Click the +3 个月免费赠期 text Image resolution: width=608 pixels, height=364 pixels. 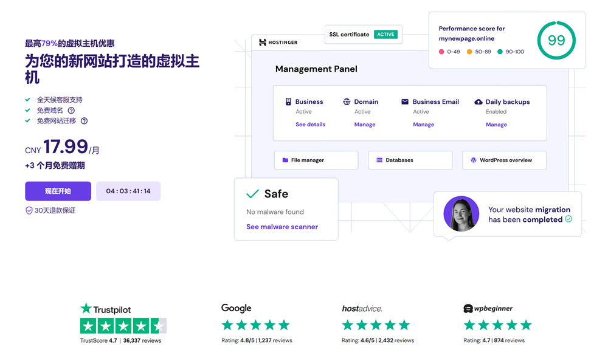(x=55, y=165)
